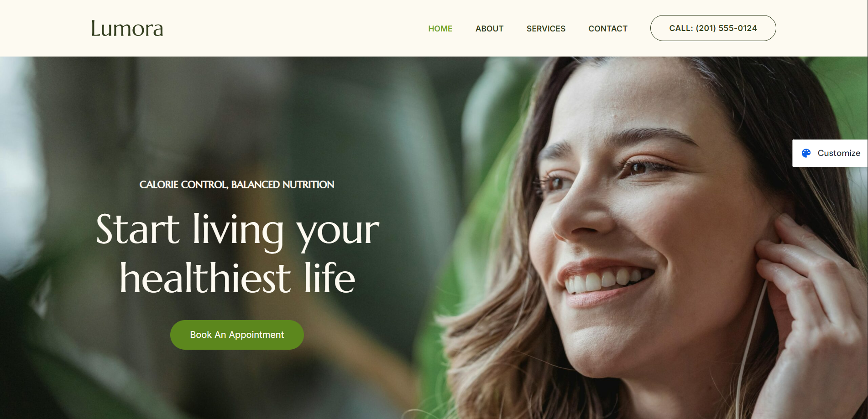Click the phone number in the header
The image size is (868, 419).
pyautogui.click(x=726, y=28)
